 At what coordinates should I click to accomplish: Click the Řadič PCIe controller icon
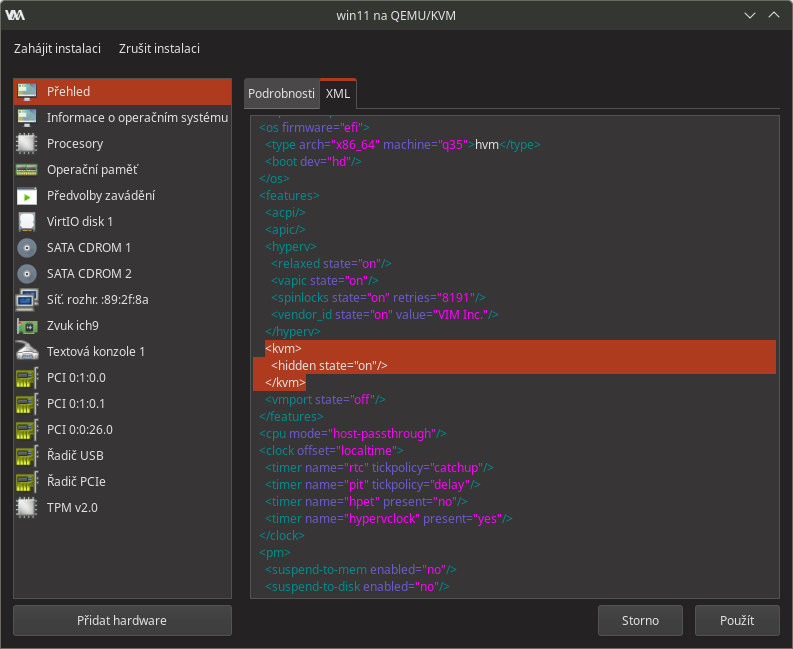click(x=27, y=482)
